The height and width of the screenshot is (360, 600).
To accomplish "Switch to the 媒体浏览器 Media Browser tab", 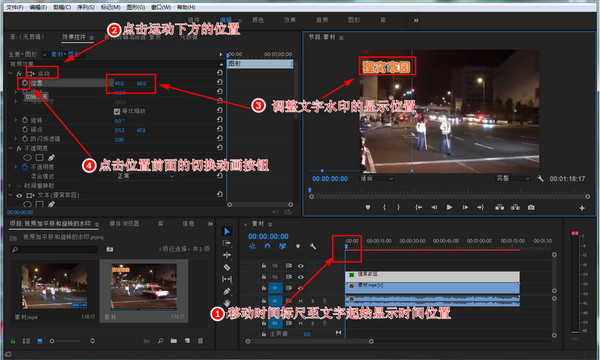I will pos(124,223).
